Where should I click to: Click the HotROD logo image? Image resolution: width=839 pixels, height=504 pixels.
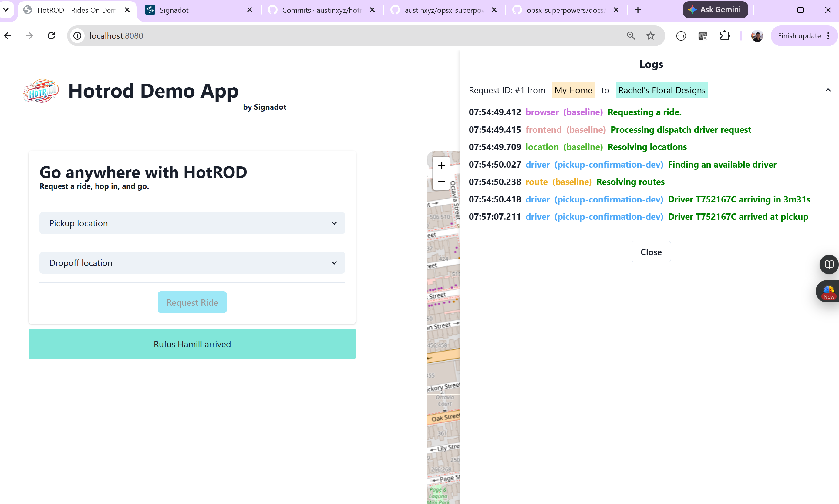pos(41,91)
